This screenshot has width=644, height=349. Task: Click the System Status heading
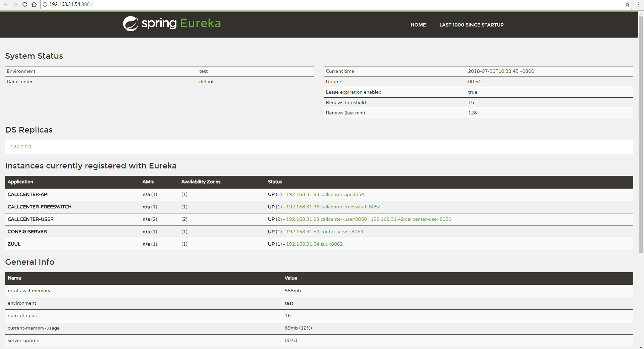point(34,56)
